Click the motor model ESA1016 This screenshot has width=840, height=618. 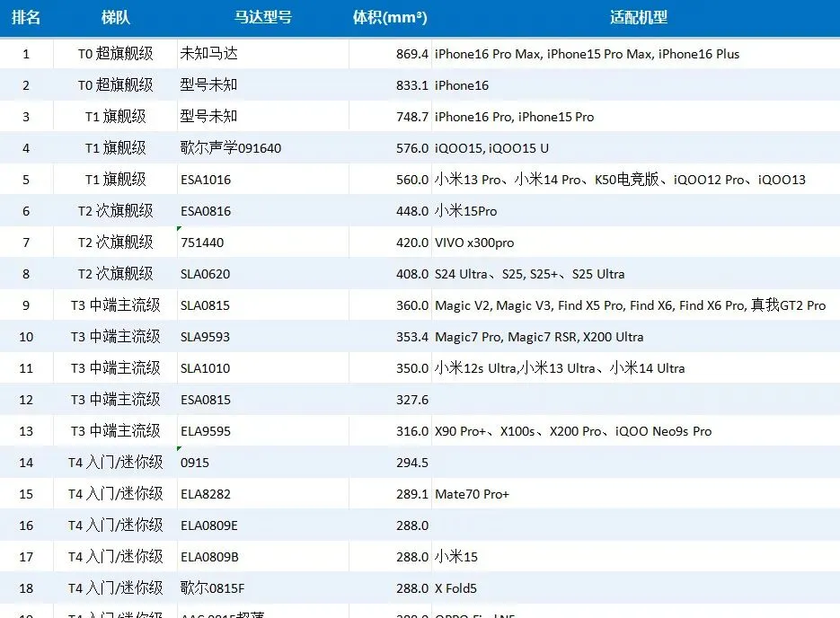(x=206, y=180)
